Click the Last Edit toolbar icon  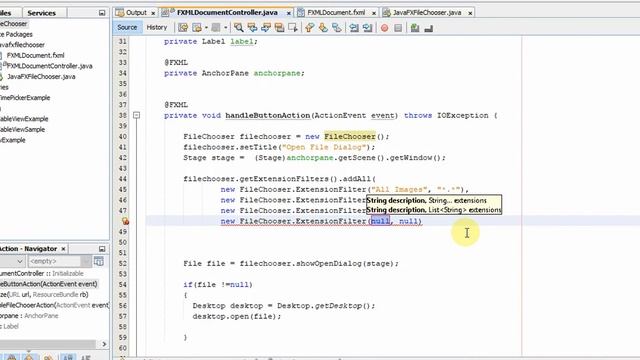point(183,27)
